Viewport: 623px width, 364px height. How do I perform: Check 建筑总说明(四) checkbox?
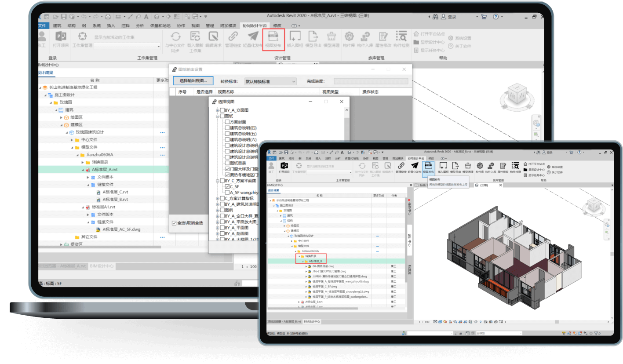[x=227, y=128]
